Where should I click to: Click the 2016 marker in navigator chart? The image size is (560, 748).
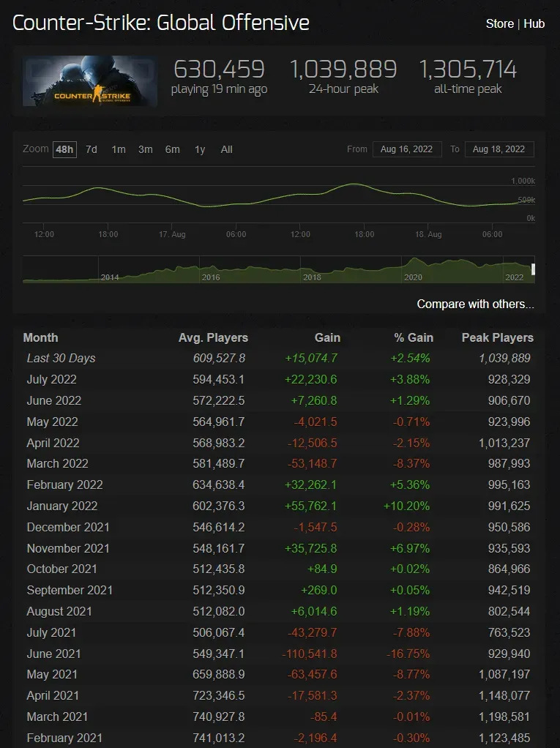pos(211,277)
